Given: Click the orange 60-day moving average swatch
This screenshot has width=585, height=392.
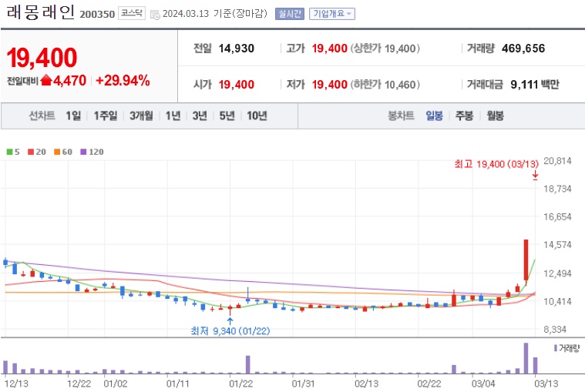Looking at the screenshot, I should 57,152.
